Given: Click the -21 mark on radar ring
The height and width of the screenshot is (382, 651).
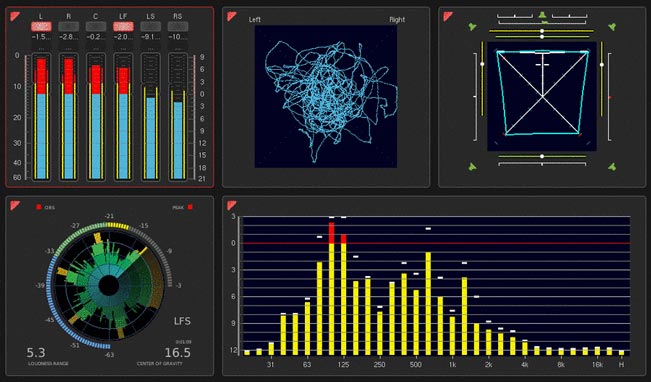Looking at the screenshot, I should click(109, 216).
